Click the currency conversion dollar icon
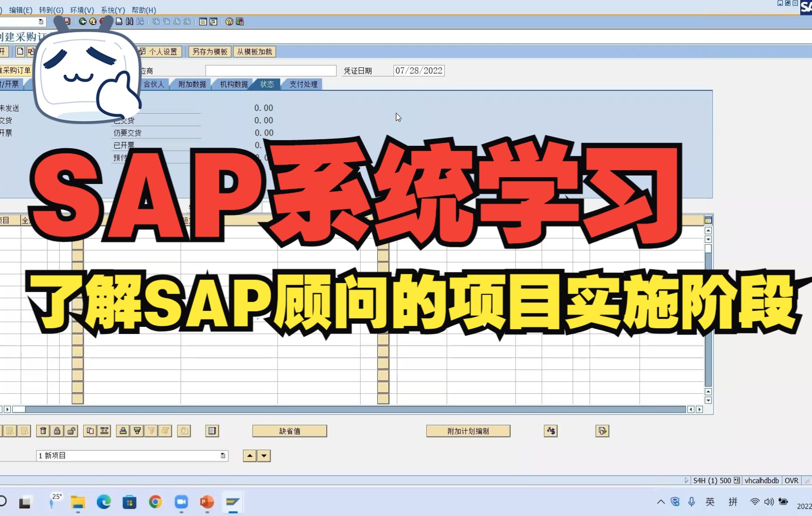The height and width of the screenshot is (516, 812). point(551,431)
